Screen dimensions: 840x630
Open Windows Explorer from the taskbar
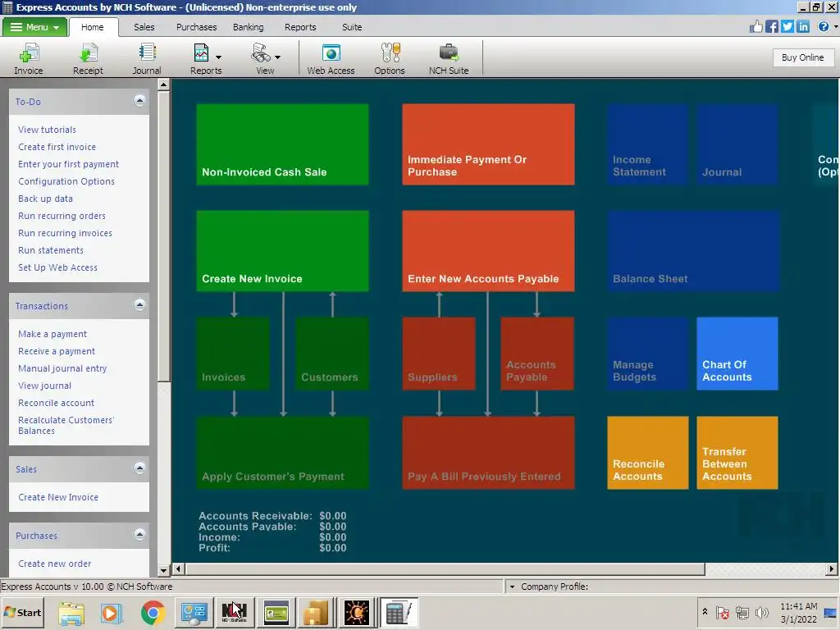pos(71,612)
